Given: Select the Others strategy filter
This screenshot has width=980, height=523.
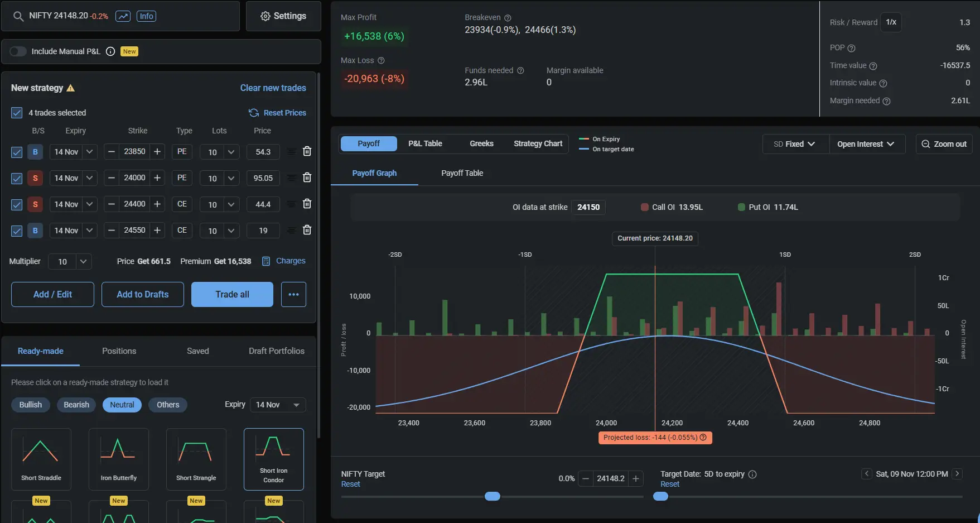Looking at the screenshot, I should 168,405.
